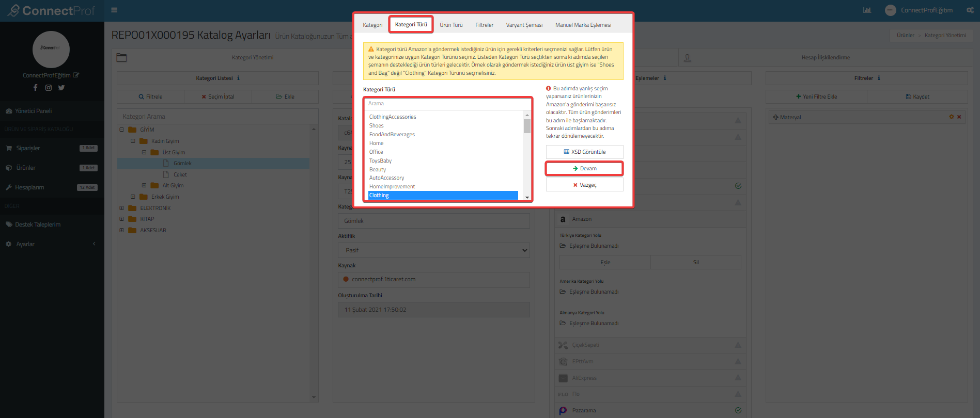Click the profile avatar in sidebar
The height and width of the screenshot is (418, 980).
tap(51, 49)
